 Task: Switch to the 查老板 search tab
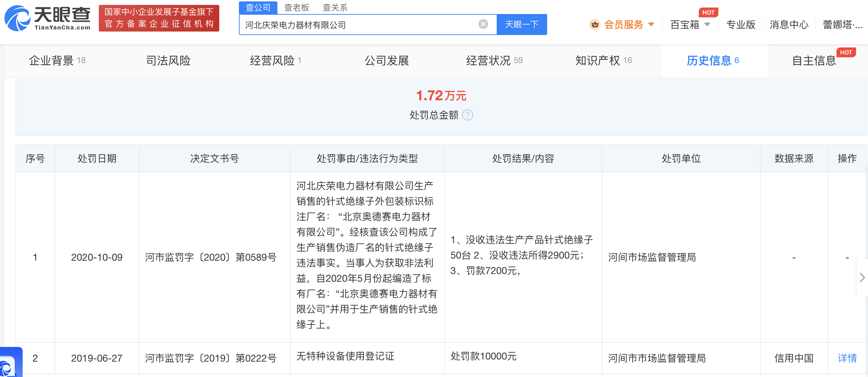coord(296,7)
